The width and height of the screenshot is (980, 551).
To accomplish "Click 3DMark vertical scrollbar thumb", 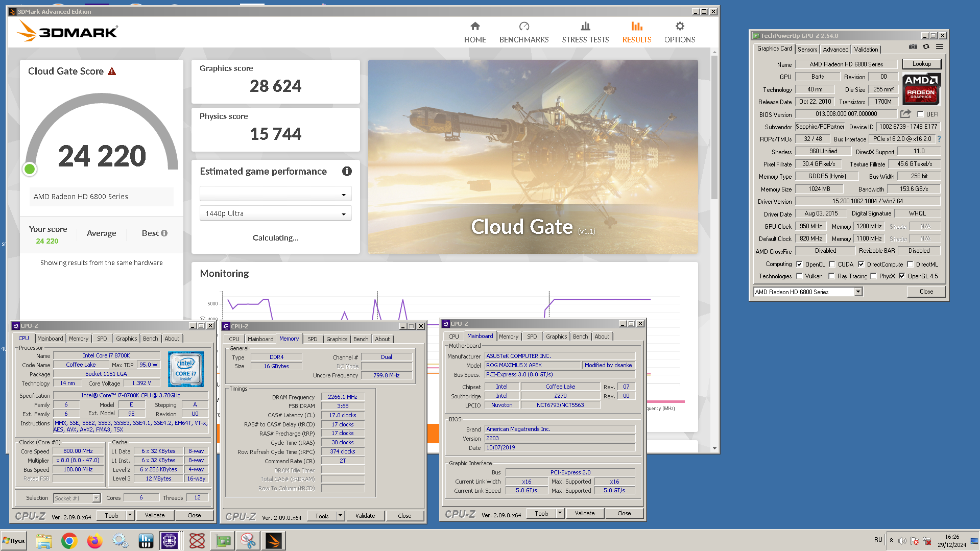I will pyautogui.click(x=714, y=128).
